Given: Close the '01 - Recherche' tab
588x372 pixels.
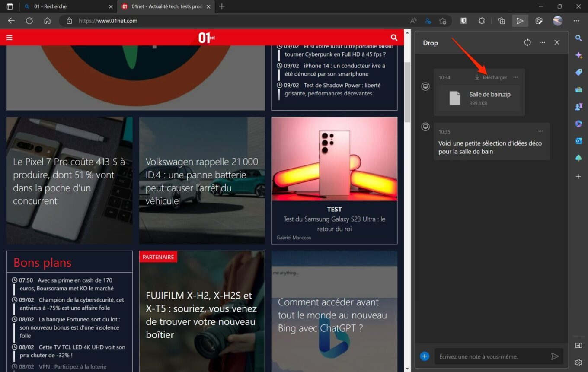Looking at the screenshot, I should pyautogui.click(x=111, y=6).
